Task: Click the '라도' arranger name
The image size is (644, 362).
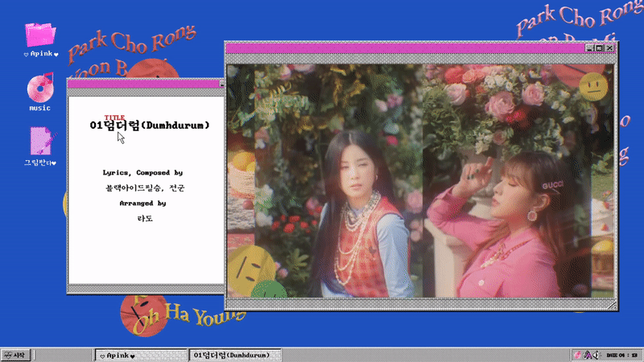Action: pyautogui.click(x=145, y=218)
